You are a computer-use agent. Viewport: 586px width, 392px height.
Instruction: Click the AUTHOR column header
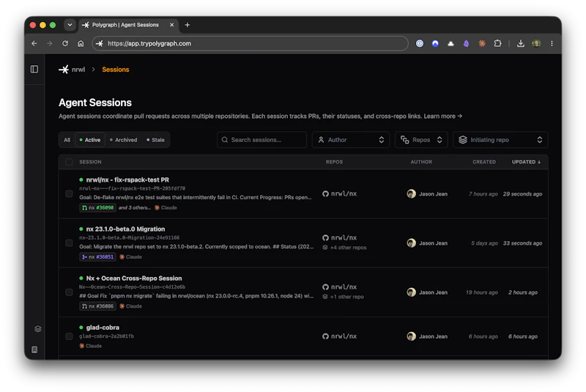click(421, 162)
